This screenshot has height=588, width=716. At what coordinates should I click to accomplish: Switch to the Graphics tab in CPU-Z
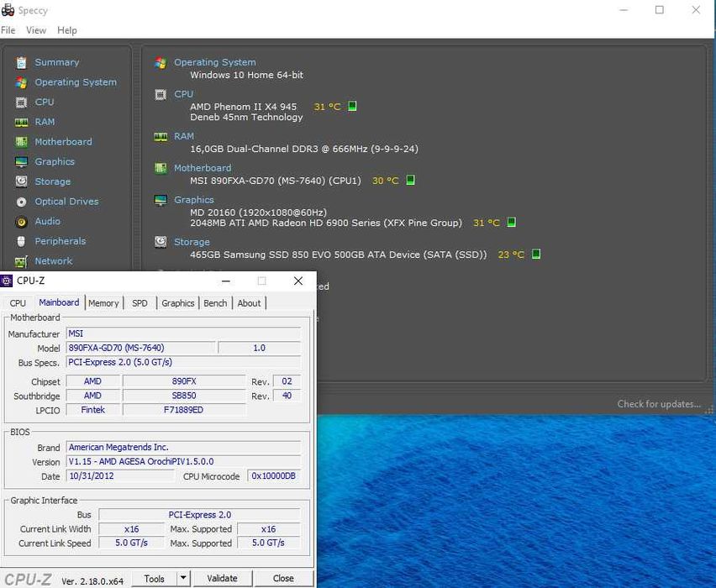pos(178,303)
